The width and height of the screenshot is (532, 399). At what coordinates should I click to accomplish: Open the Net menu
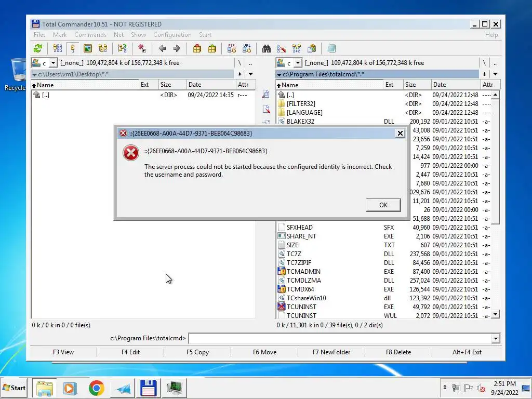[119, 35]
